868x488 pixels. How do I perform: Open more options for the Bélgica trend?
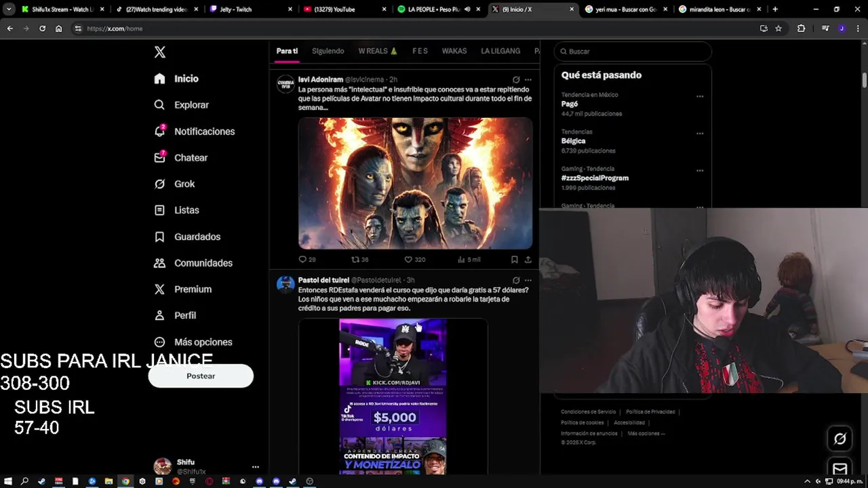click(x=700, y=134)
